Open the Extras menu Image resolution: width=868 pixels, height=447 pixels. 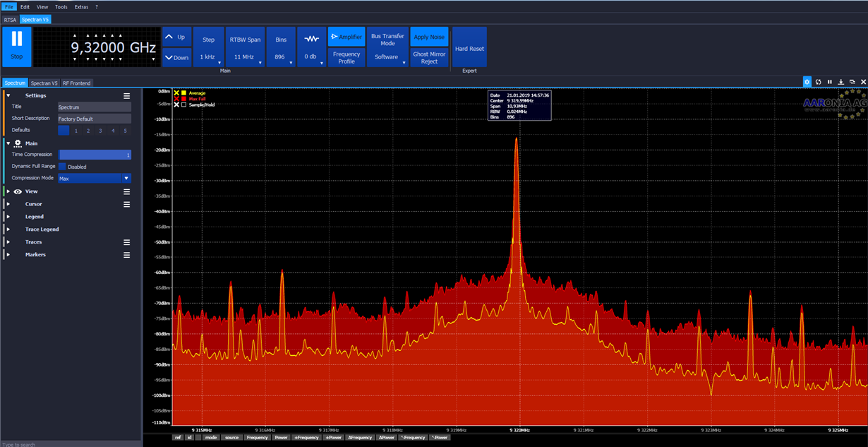point(82,6)
